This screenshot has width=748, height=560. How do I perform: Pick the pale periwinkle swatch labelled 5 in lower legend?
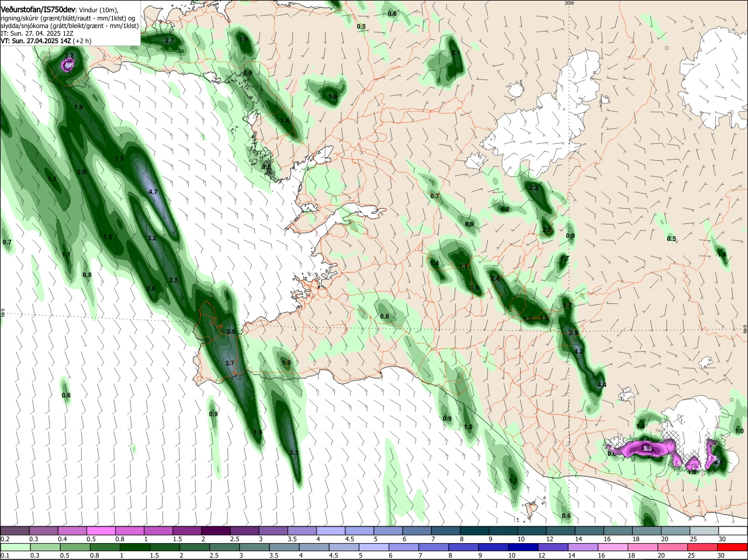pyautogui.click(x=373, y=548)
